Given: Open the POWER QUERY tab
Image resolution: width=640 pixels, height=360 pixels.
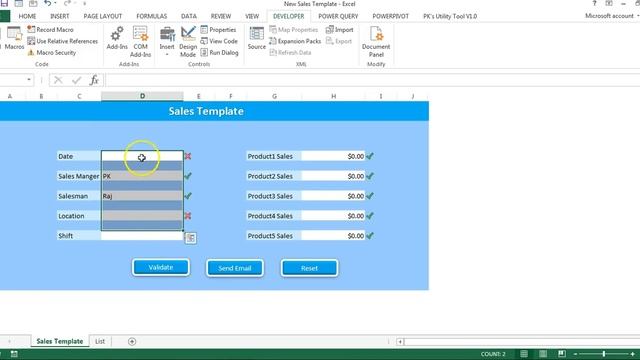Looking at the screenshot, I should 338,16.
